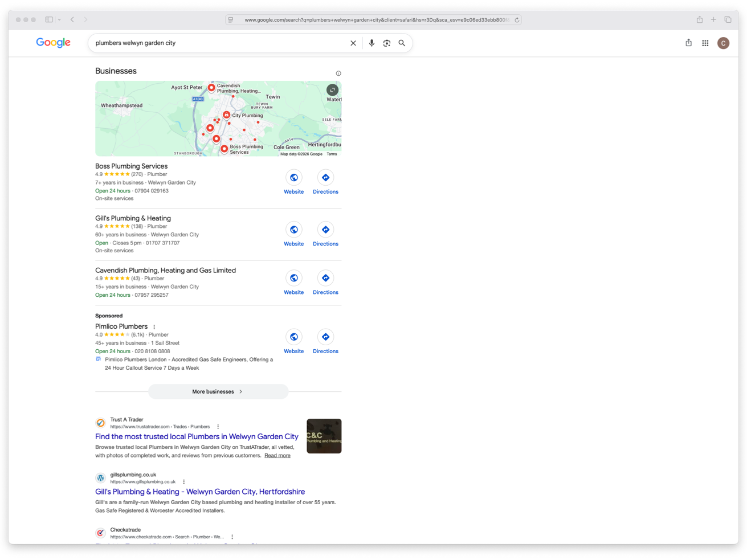This screenshot has width=747, height=560.
Task: Open a new Safari tab
Action: 713,19
